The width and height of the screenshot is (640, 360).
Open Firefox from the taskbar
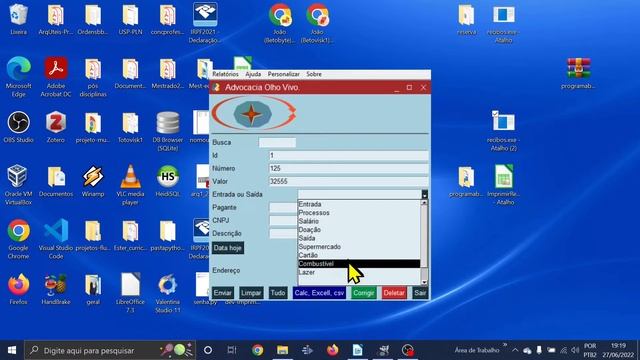click(x=333, y=350)
